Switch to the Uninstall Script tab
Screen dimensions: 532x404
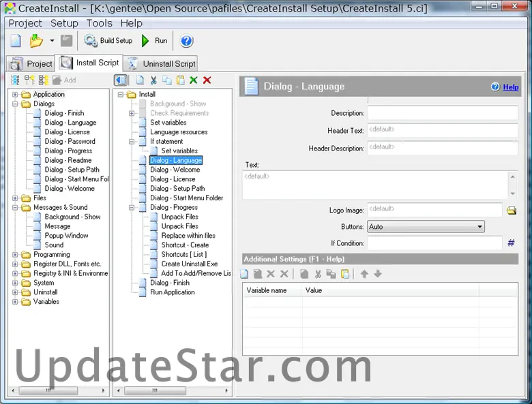click(x=161, y=63)
